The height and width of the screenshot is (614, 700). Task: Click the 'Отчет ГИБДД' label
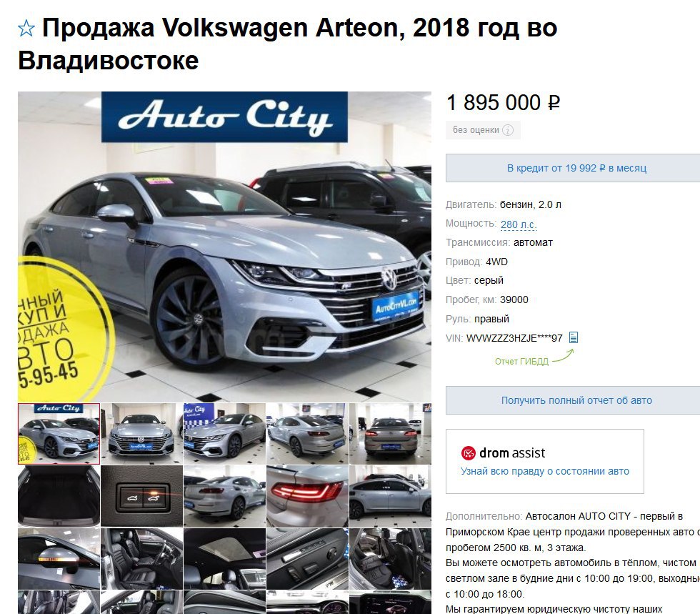pos(521,362)
